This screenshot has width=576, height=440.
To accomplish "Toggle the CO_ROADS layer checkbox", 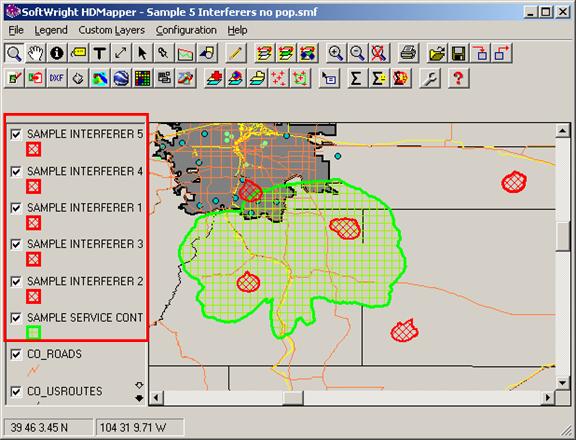I will point(16,354).
